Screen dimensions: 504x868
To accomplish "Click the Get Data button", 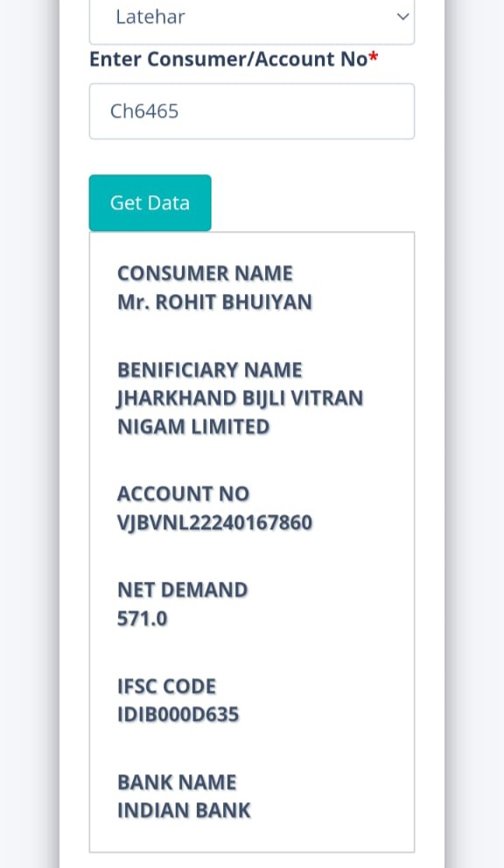I will pos(150,203).
